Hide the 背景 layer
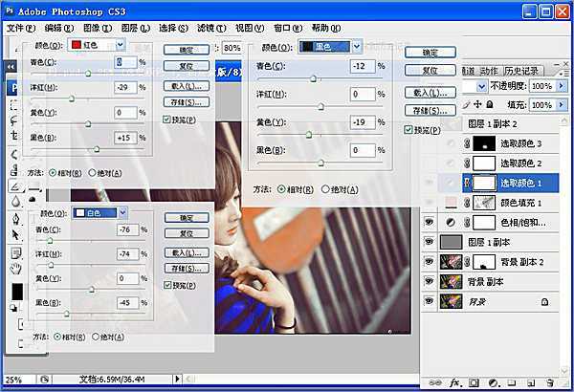574x392 pixels. [x=429, y=301]
